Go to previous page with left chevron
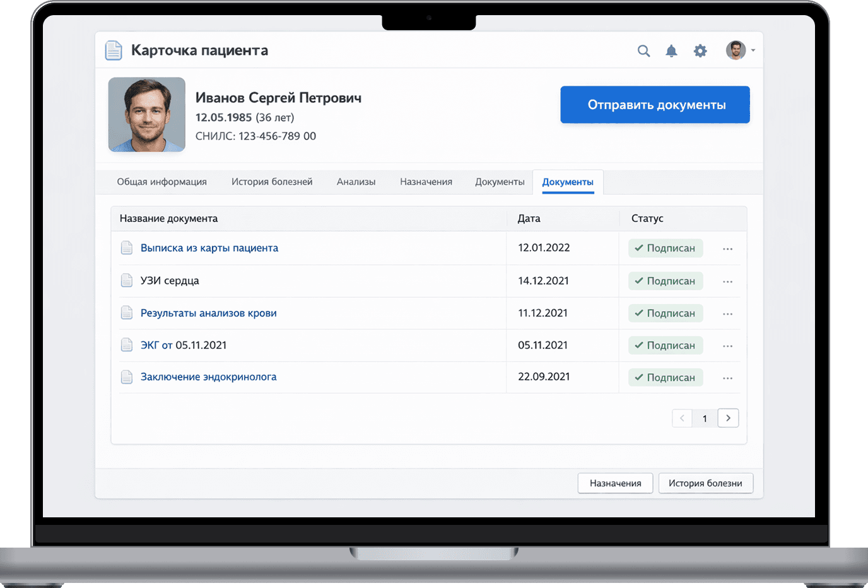This screenshot has width=868, height=588. coord(682,418)
